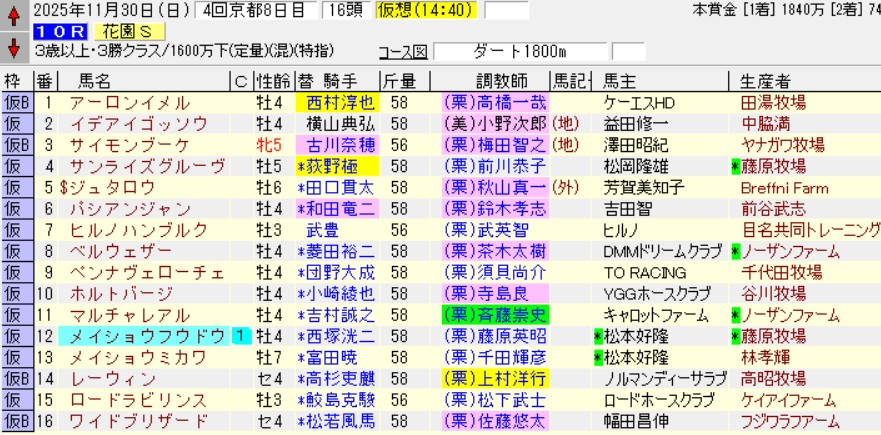Click trainer (栗)斉藤崇史 highlighted in green
The height and width of the screenshot is (435, 881).
494,315
